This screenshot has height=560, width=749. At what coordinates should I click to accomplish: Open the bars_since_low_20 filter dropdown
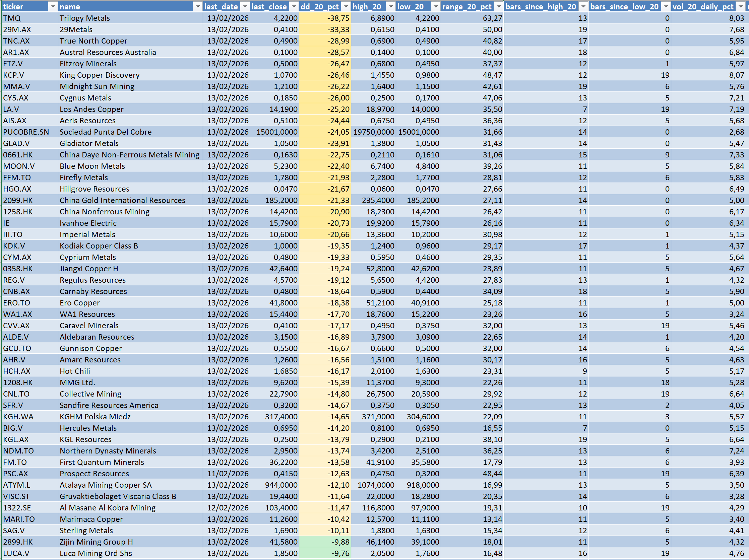(666, 6)
